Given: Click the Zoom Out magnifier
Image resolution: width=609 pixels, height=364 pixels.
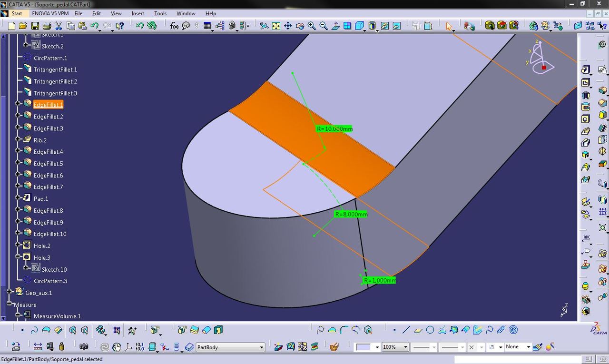Looking at the screenshot, I should pyautogui.click(x=324, y=26).
